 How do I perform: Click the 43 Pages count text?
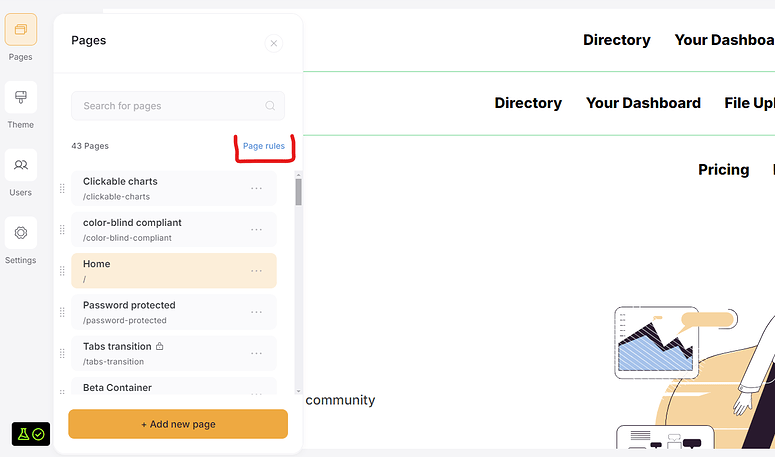90,146
